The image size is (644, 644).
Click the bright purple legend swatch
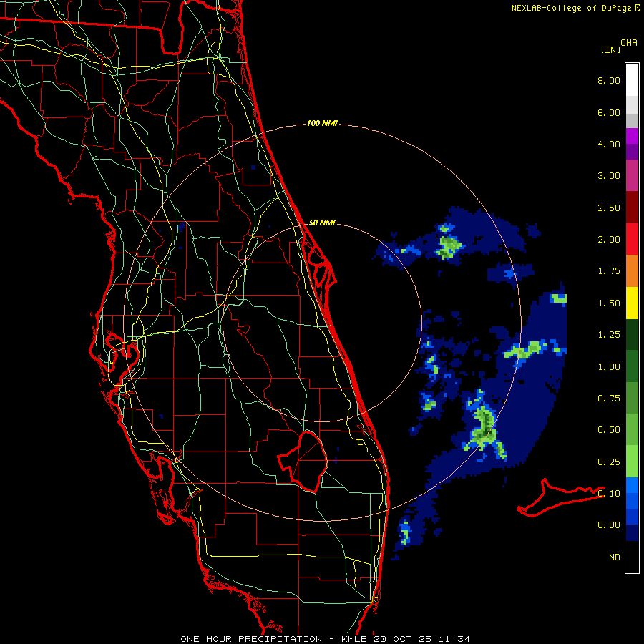(x=632, y=136)
